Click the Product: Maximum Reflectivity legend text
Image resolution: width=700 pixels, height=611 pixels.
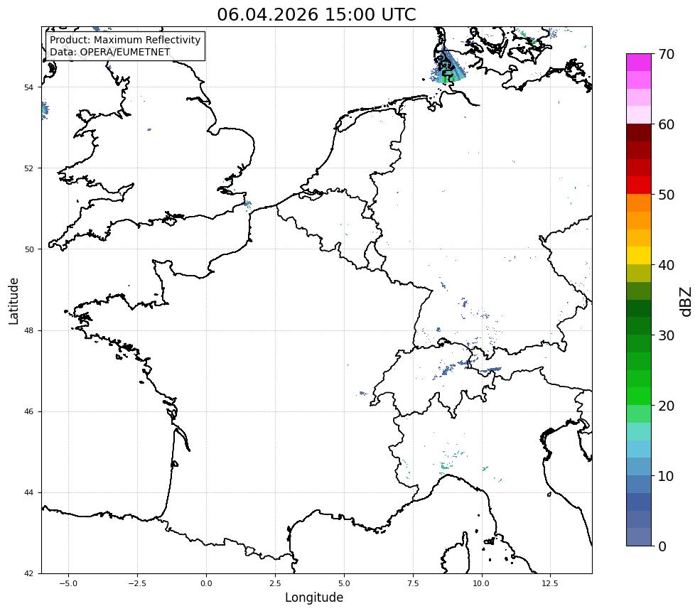[125, 40]
